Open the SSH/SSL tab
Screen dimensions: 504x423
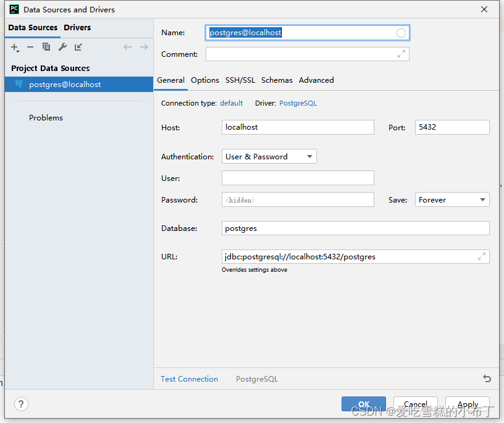pos(240,80)
